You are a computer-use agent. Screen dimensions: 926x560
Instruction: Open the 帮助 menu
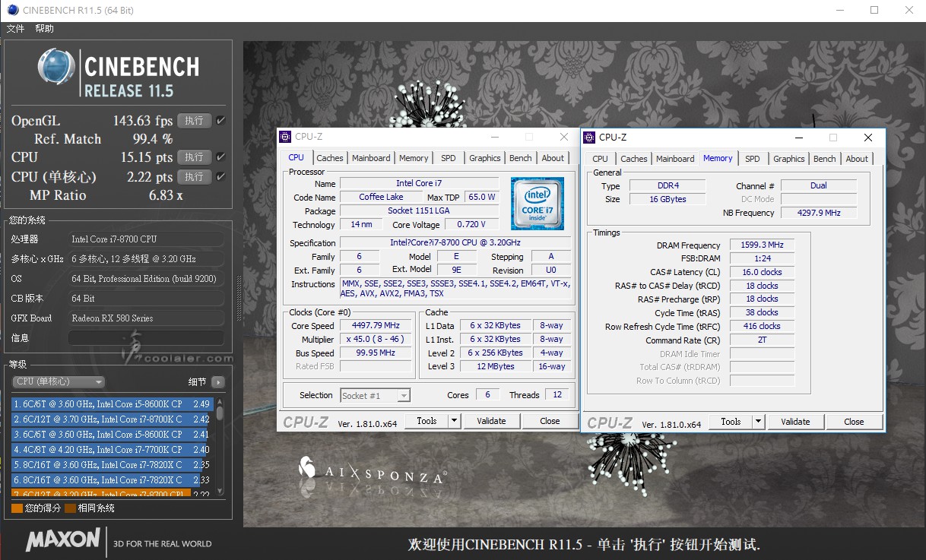(x=44, y=29)
